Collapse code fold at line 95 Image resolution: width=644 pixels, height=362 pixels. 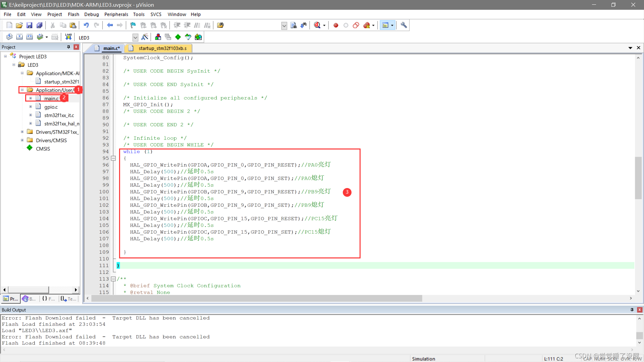pyautogui.click(x=113, y=158)
